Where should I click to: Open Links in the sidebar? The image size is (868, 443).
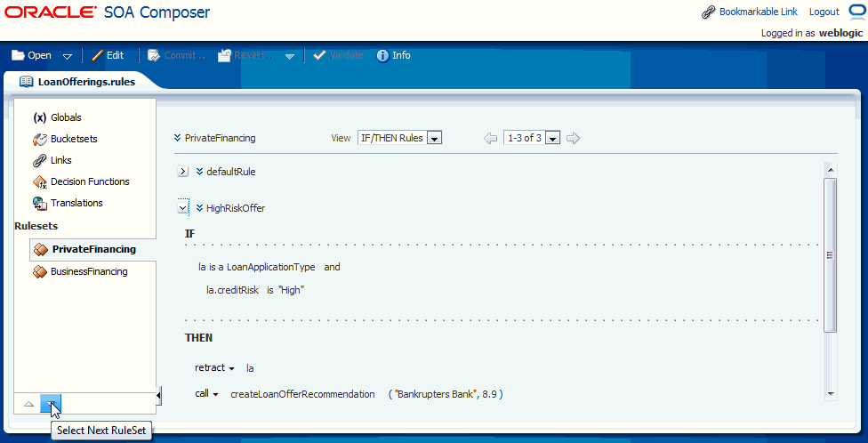click(60, 160)
